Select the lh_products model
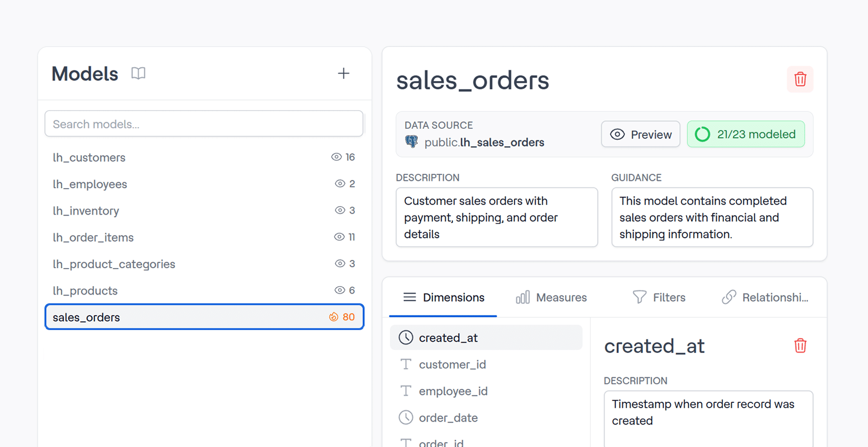The image size is (868, 447). pyautogui.click(x=204, y=291)
